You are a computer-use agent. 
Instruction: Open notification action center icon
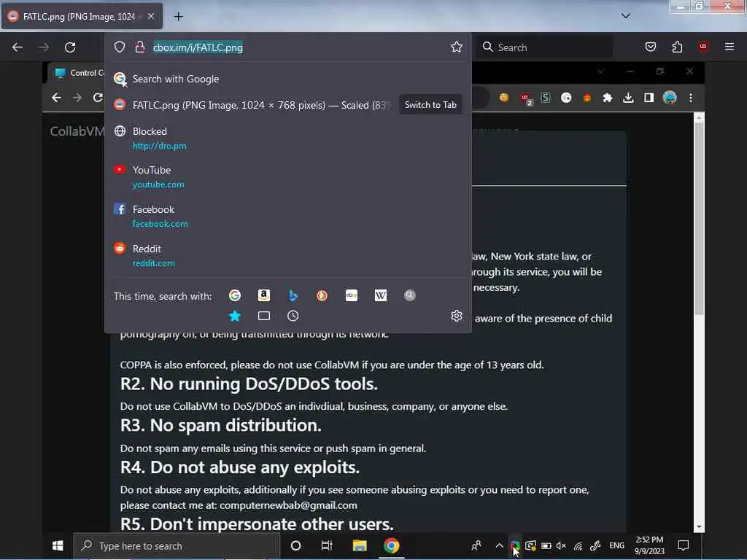coord(683,545)
